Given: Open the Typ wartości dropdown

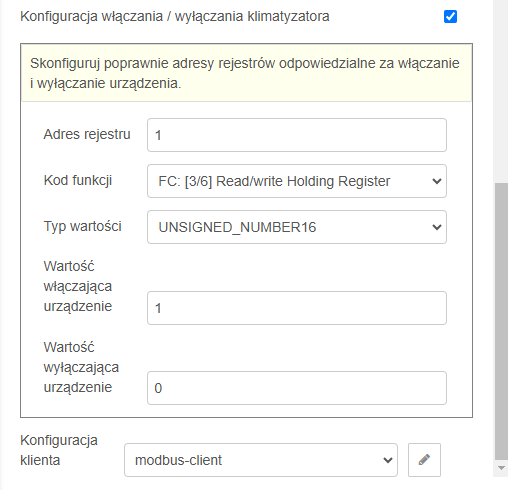Looking at the screenshot, I should point(297,227).
